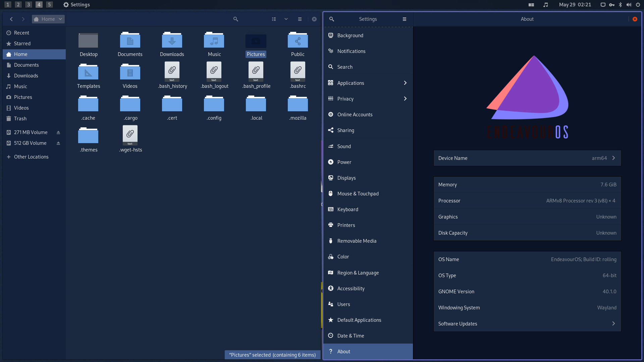Click the Settings search icon
Viewport: 644px width, 362px height.
pos(332,19)
